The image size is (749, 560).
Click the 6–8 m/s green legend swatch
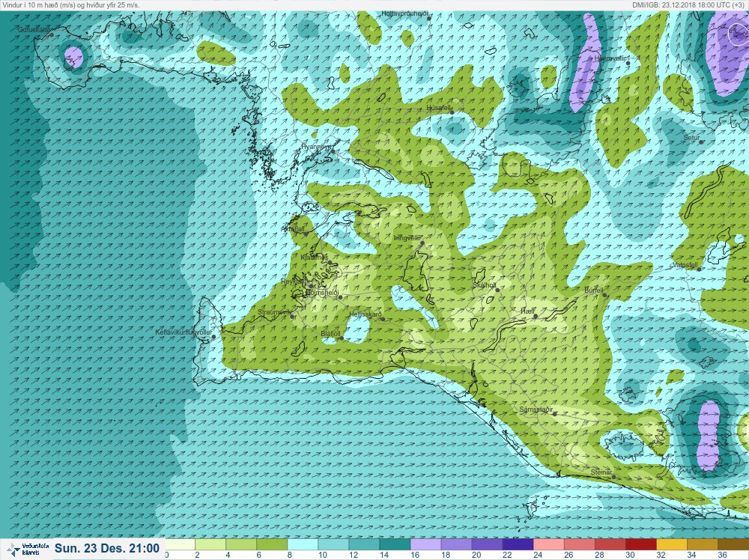point(272,545)
